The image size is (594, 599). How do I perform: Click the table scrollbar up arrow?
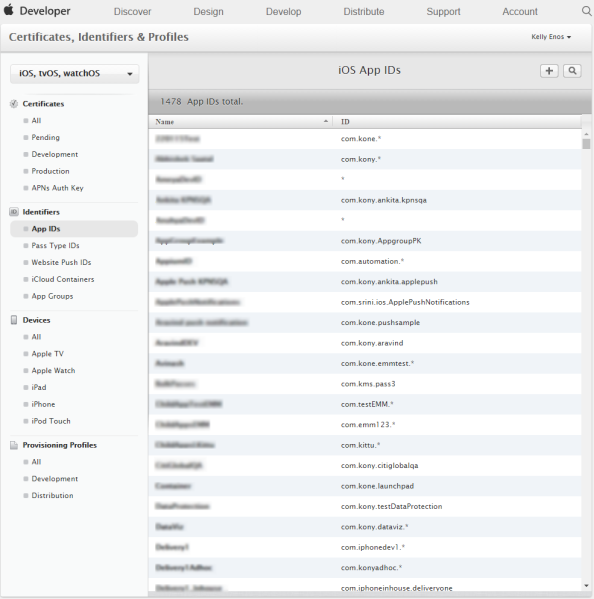pyautogui.click(x=586, y=134)
